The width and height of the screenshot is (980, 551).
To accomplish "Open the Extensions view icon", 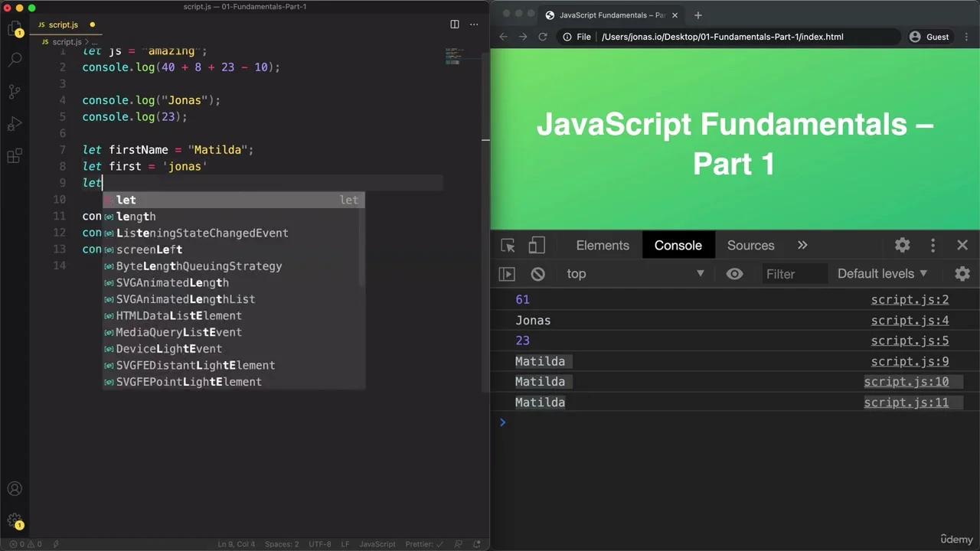I will point(15,156).
